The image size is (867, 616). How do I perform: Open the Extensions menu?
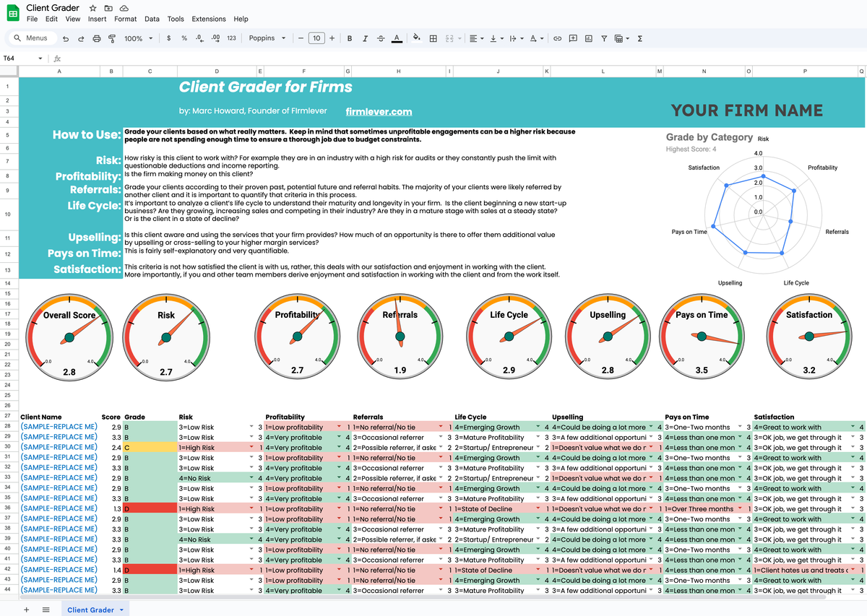(x=208, y=19)
